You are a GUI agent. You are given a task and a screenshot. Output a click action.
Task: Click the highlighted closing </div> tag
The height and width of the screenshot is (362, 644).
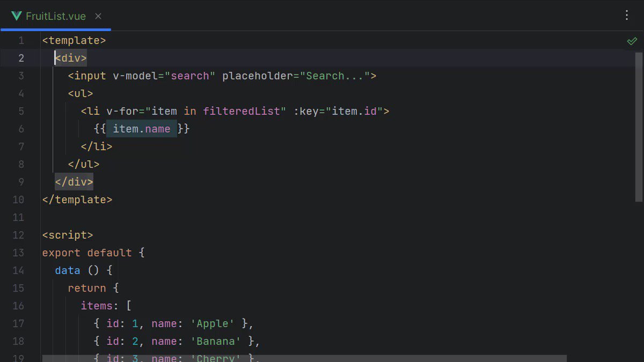click(74, 182)
